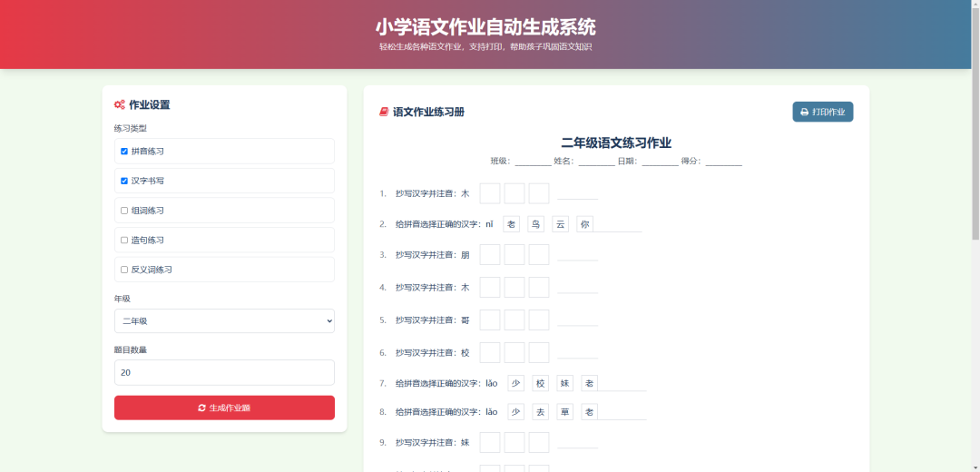
Task: Uncheck the 汉字书写 checkbox
Action: [124, 181]
